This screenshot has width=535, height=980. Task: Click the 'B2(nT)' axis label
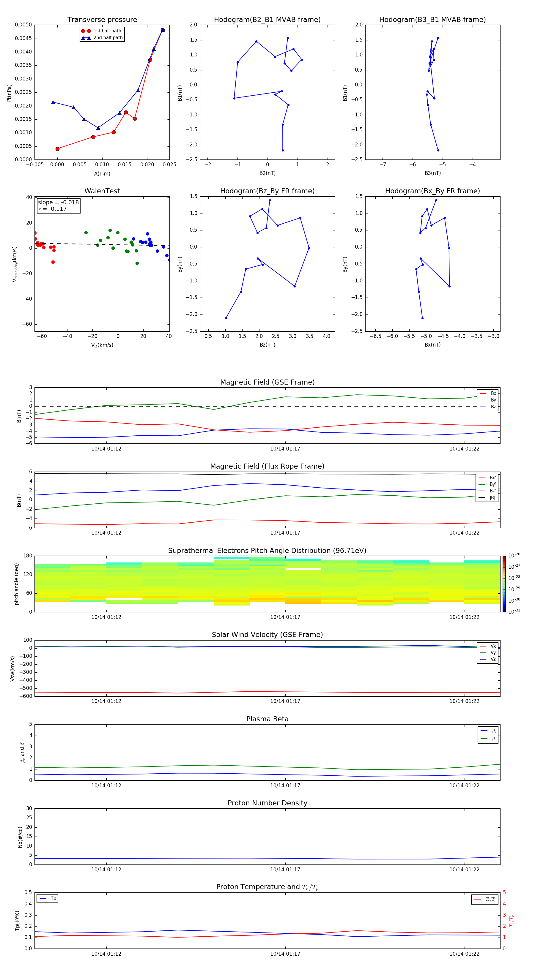(267, 173)
